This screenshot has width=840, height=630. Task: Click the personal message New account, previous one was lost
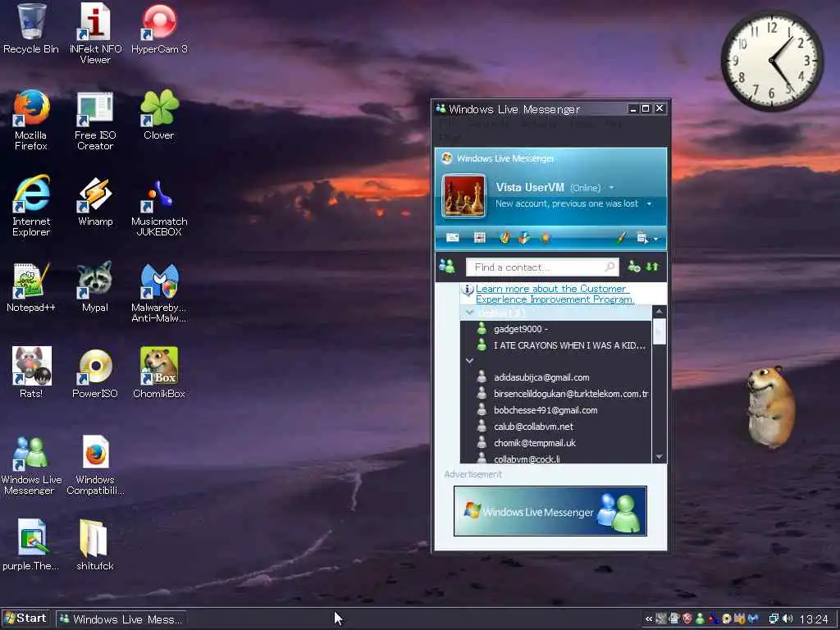coord(566,203)
